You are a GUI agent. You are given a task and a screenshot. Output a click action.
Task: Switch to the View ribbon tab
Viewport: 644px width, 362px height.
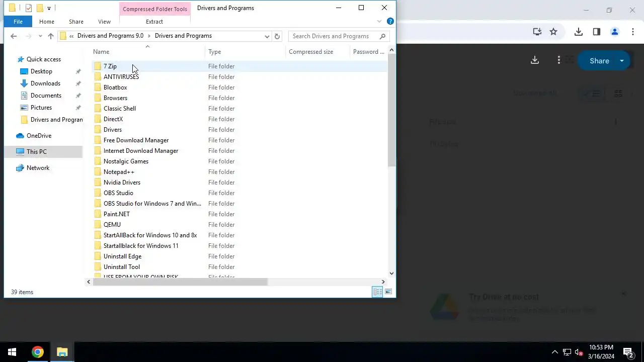(104, 22)
